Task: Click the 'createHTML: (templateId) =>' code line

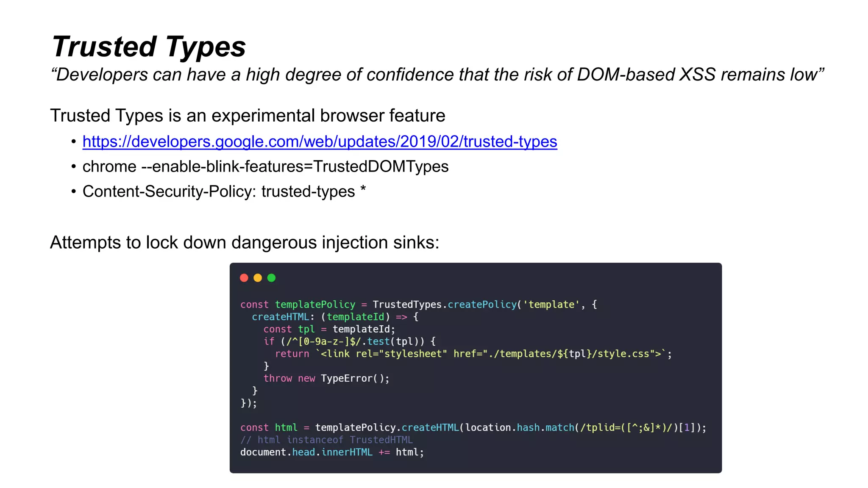Action: 335,317
